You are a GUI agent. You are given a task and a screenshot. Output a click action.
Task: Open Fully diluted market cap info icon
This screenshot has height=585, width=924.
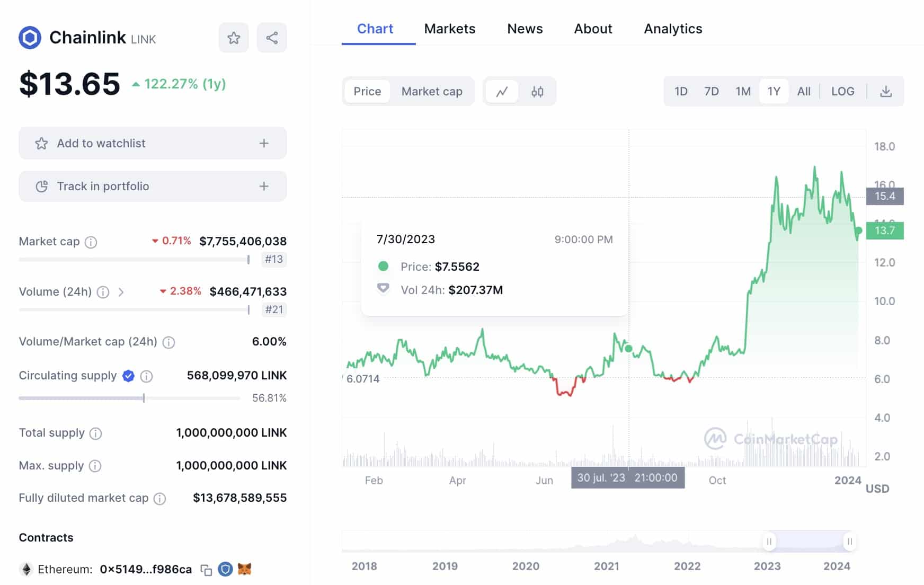pyautogui.click(x=159, y=499)
